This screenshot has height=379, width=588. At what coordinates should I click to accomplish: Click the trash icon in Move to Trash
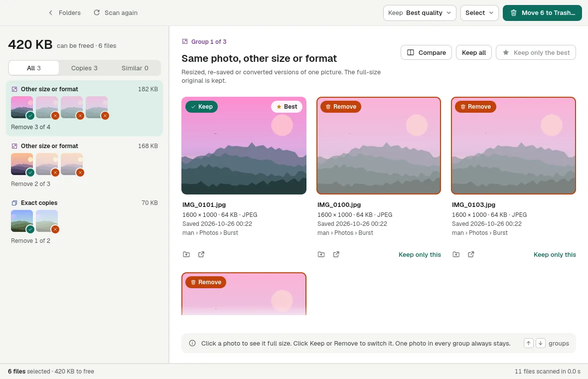[514, 13]
